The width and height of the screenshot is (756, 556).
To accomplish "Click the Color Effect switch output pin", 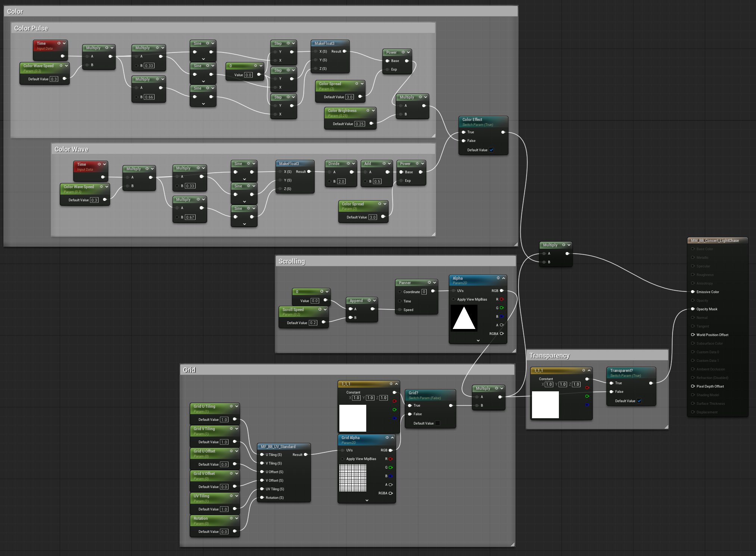I will pos(503,132).
